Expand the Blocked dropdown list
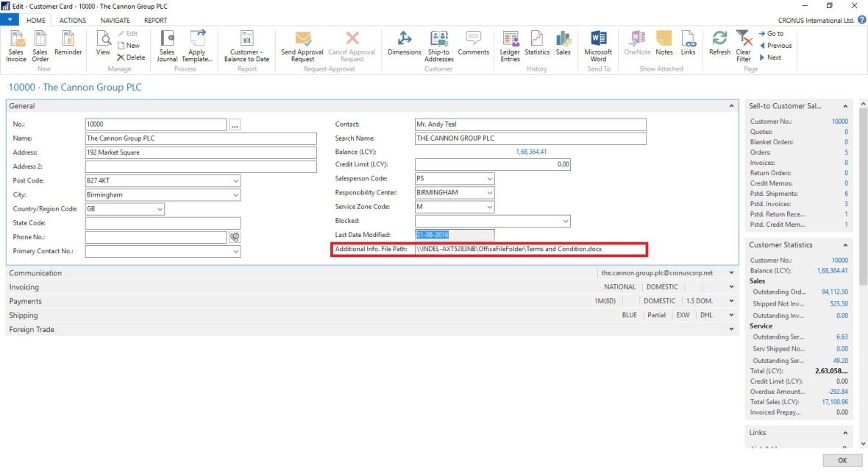The width and height of the screenshot is (868, 472). (565, 221)
